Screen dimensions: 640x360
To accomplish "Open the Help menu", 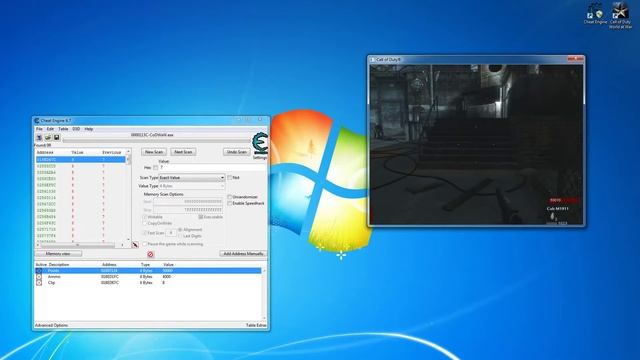I will click(89, 129).
